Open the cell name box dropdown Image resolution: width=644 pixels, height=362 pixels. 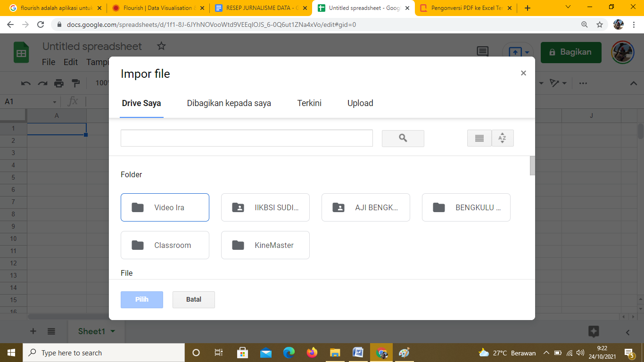click(55, 102)
